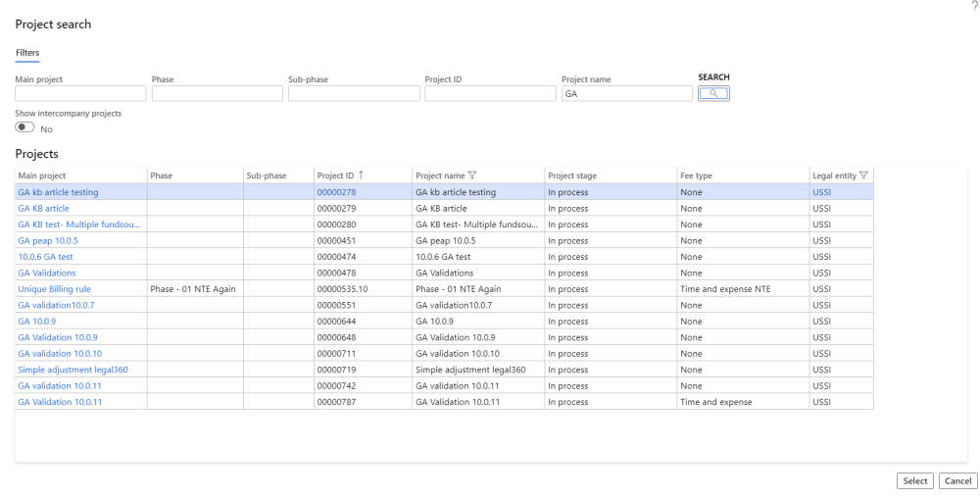Click project ID 00000278 link
Image resolution: width=980 pixels, height=499 pixels.
(335, 192)
